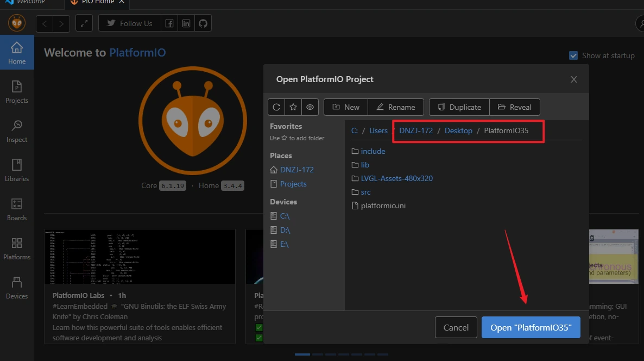This screenshot has height=361, width=644.
Task: Open the Devices sidebar section
Action: pyautogui.click(x=17, y=288)
